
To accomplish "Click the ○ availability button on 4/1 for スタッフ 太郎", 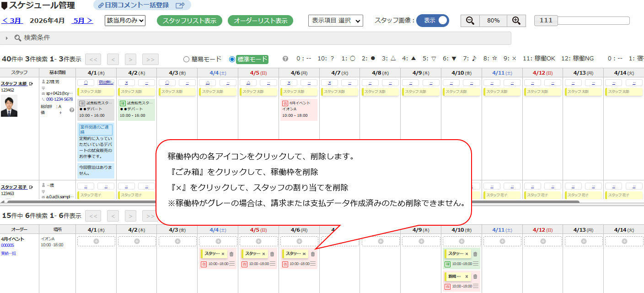I will [x=86, y=83].
